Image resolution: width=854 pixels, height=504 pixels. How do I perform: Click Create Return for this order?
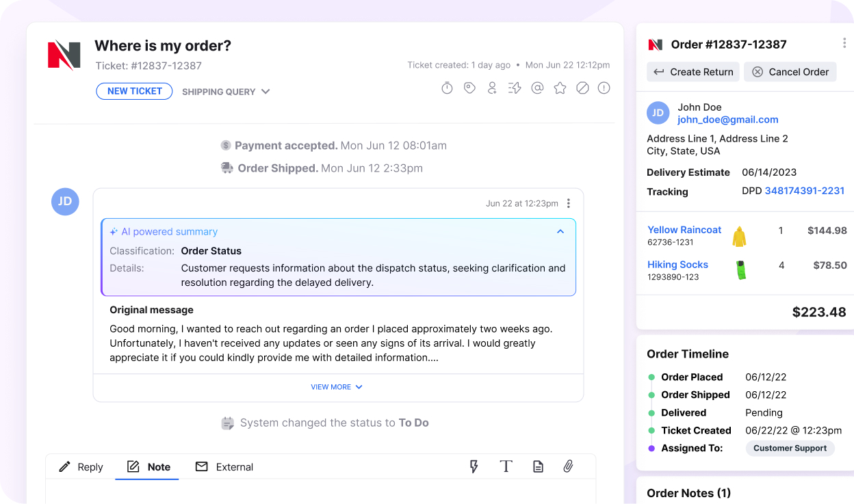click(693, 71)
